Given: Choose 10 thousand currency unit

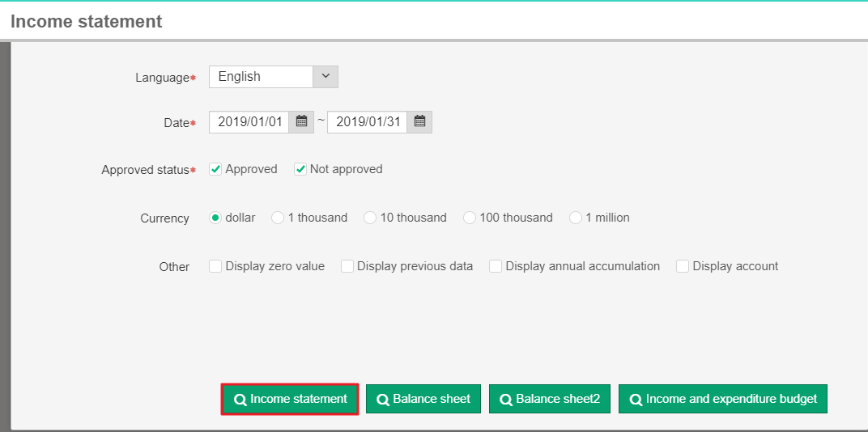Looking at the screenshot, I should pyautogui.click(x=370, y=218).
